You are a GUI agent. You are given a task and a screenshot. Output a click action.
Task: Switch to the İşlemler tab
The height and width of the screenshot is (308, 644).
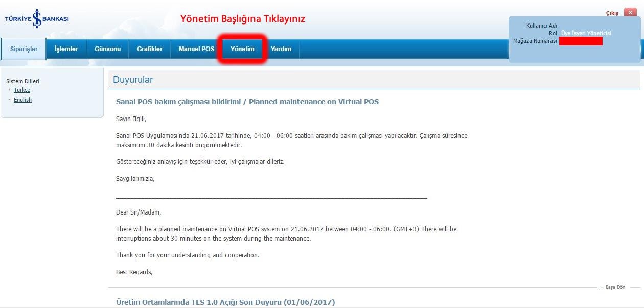point(66,49)
